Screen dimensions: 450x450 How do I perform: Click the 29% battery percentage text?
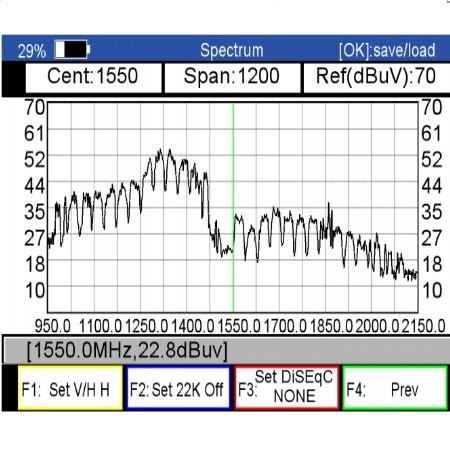(x=32, y=51)
